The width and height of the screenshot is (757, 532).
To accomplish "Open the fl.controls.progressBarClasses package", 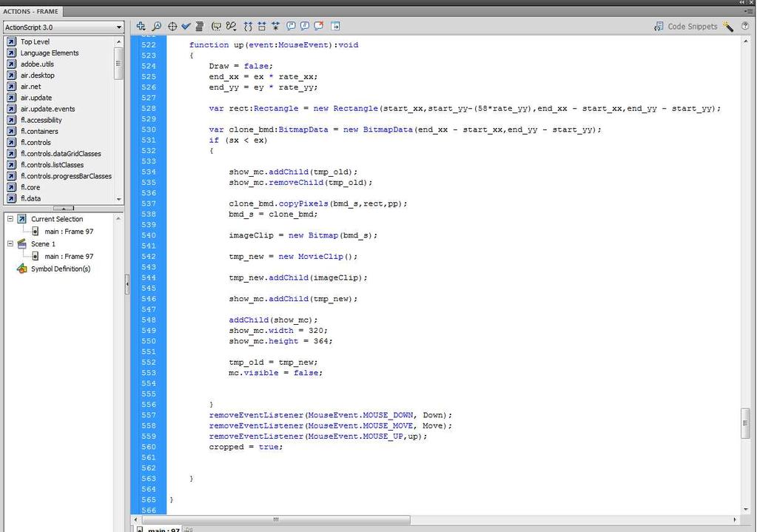I will point(66,175).
